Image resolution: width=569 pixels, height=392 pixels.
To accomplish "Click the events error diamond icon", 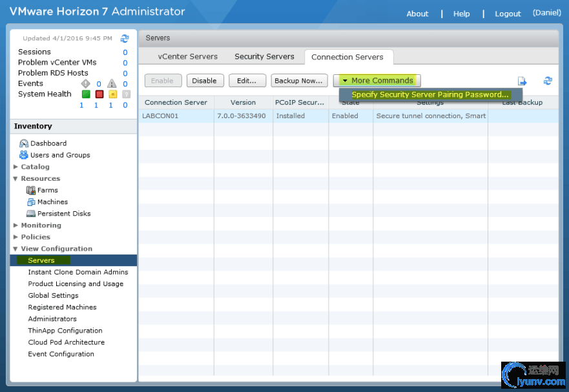I will [85, 84].
